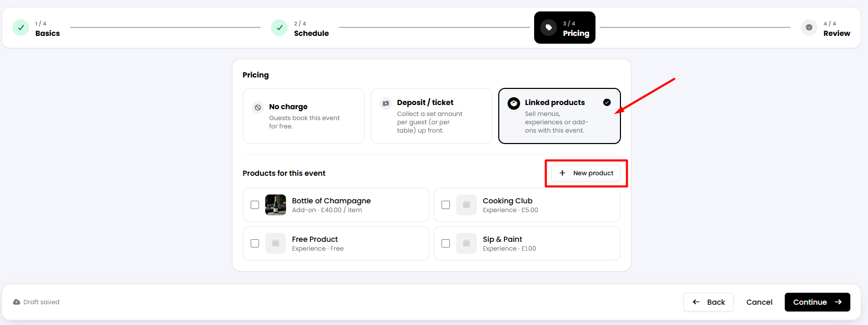Click the Back button

pyautogui.click(x=708, y=302)
